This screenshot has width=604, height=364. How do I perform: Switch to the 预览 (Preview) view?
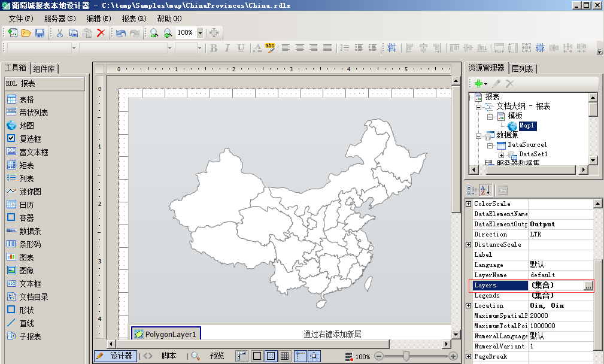[x=216, y=356]
